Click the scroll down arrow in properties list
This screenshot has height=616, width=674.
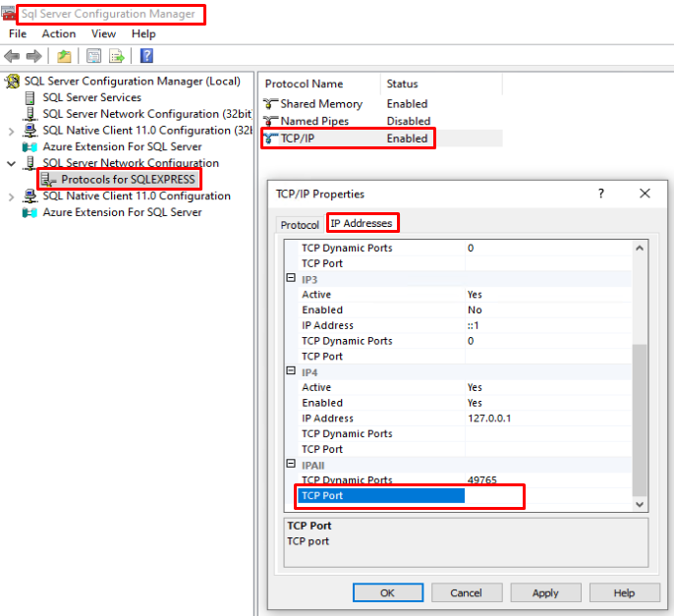640,504
